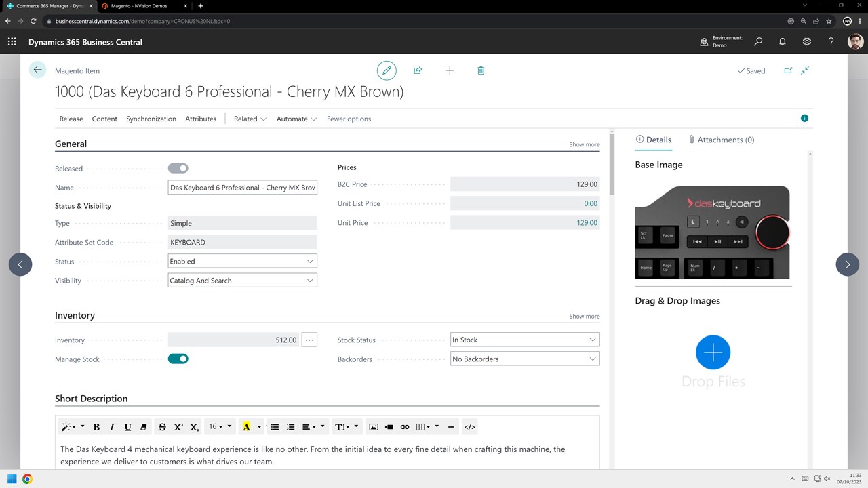
Task: Expand the Related menu
Action: (x=250, y=119)
